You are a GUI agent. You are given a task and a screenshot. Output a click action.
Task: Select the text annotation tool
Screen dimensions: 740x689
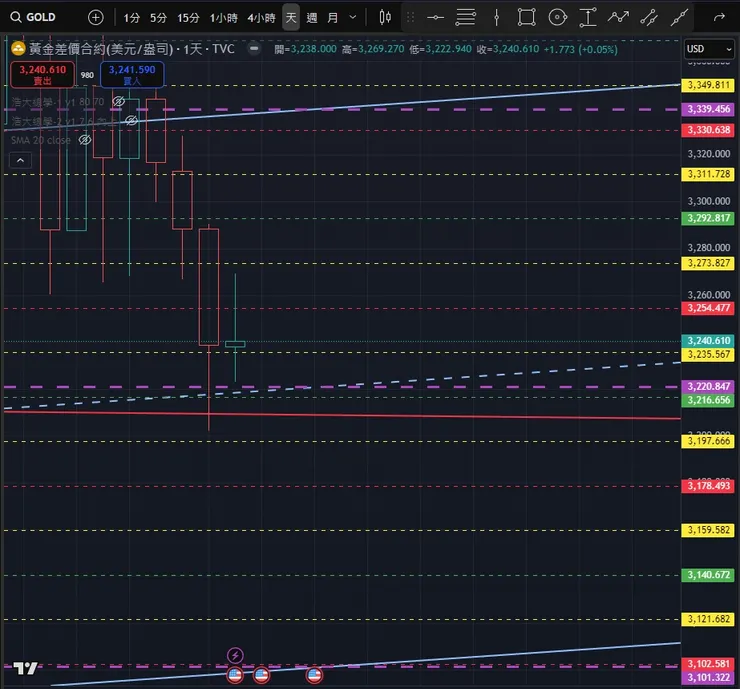[x=588, y=17]
